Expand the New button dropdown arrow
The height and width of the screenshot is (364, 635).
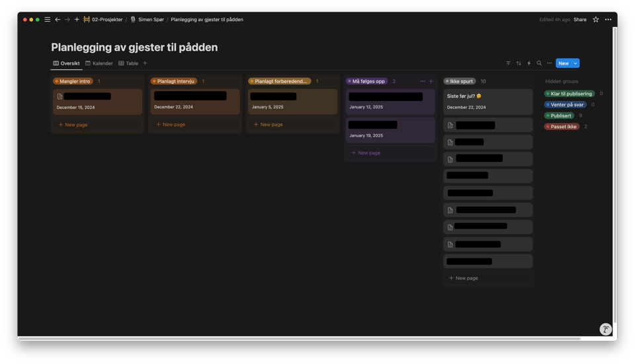(575, 63)
